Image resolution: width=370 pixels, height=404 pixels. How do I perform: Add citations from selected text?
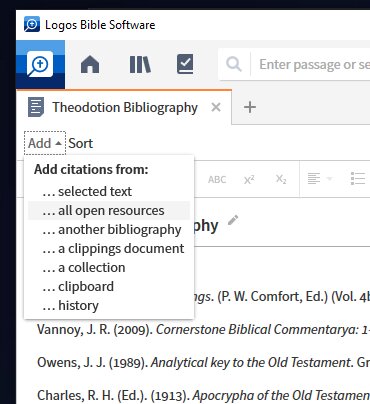[109, 191]
